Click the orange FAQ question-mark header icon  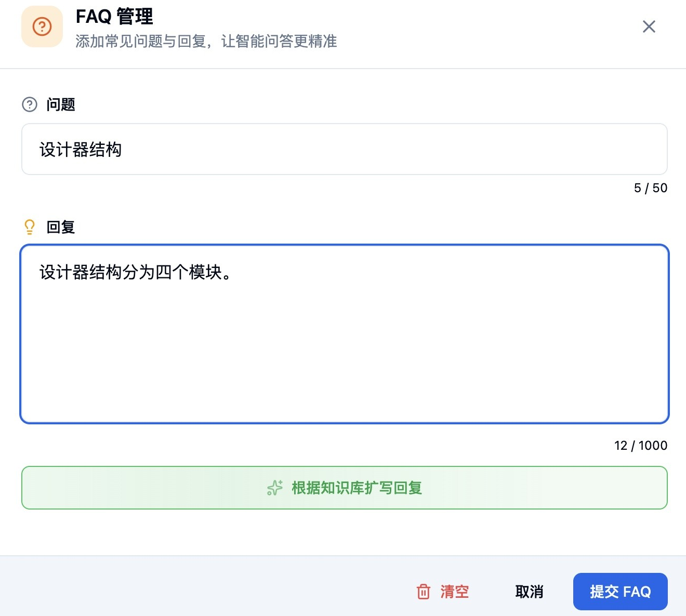pyautogui.click(x=42, y=26)
